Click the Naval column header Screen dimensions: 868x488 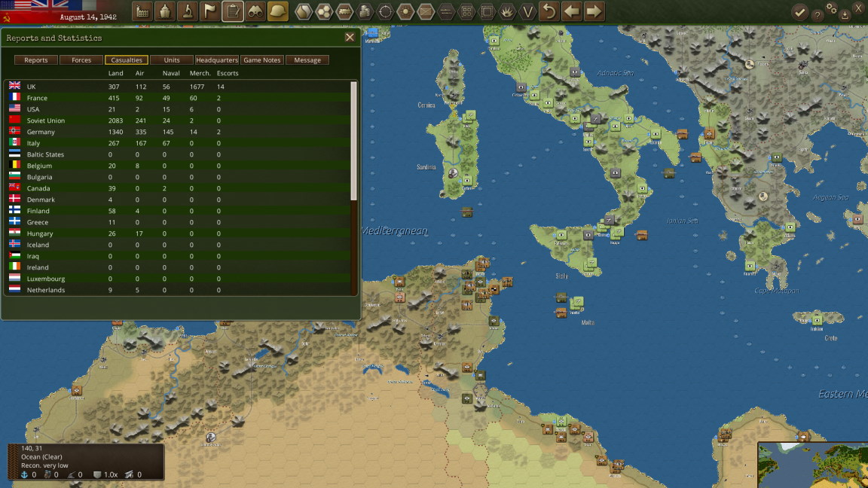pos(171,73)
